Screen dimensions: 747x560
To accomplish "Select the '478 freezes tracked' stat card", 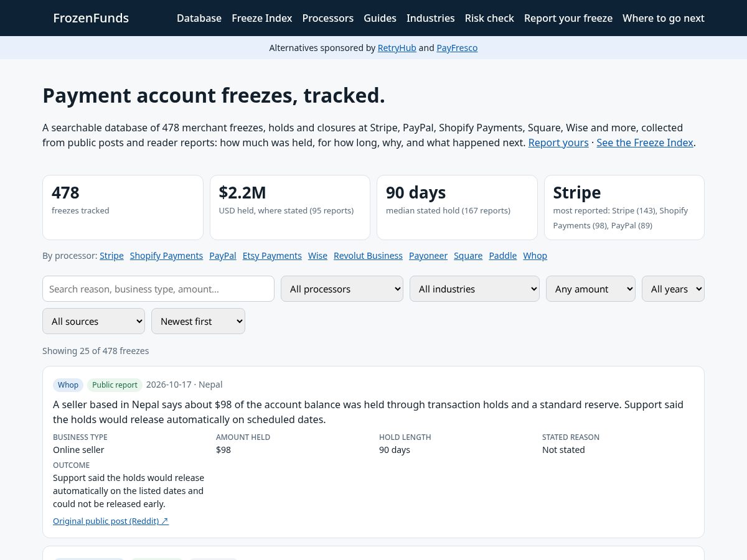I will [x=123, y=207].
